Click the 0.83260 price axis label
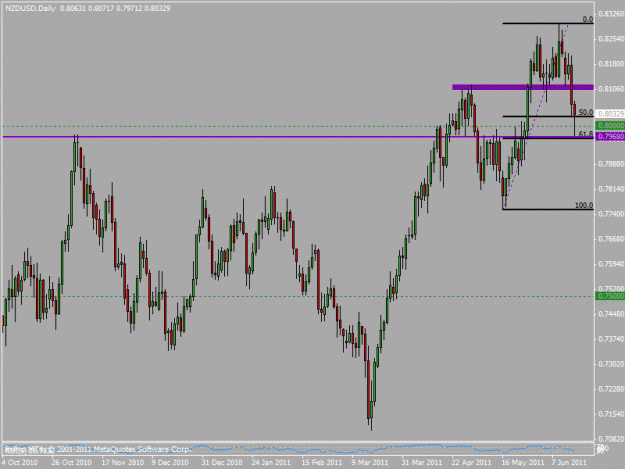 pos(611,14)
